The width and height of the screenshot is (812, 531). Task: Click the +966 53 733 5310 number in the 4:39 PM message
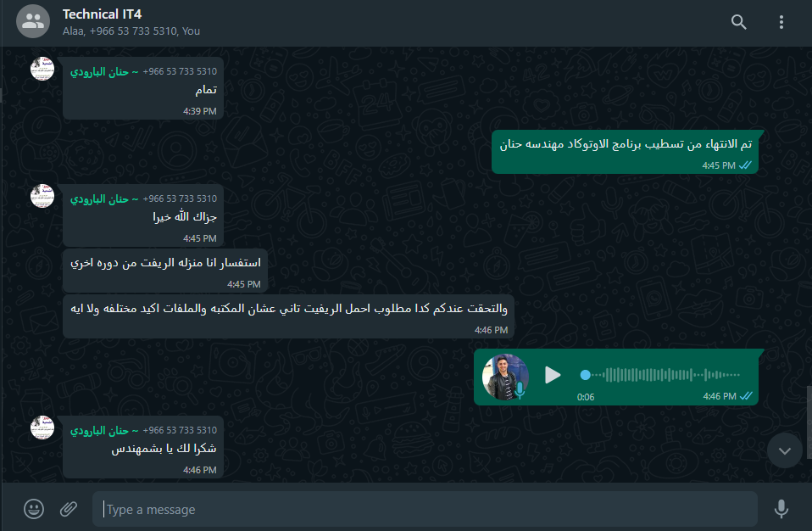[x=180, y=71]
